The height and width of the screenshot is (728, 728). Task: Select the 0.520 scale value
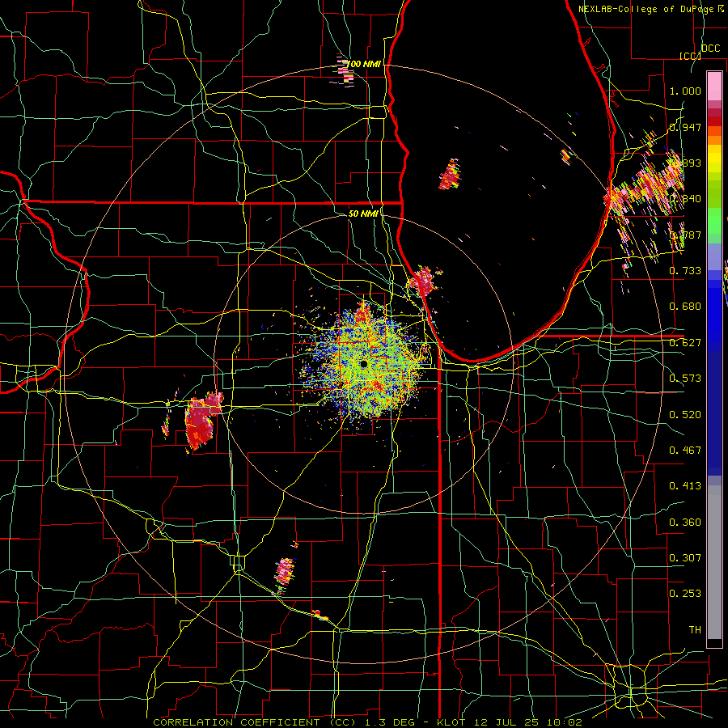click(x=685, y=415)
